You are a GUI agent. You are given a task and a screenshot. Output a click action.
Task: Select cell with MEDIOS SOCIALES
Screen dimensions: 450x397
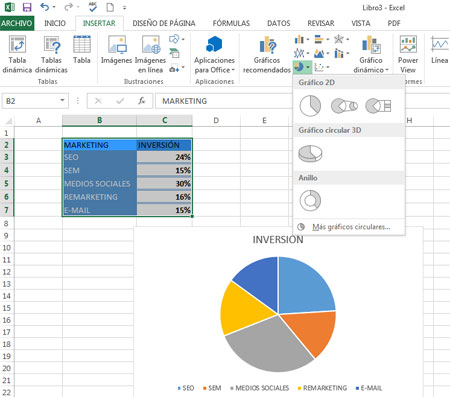(99, 183)
